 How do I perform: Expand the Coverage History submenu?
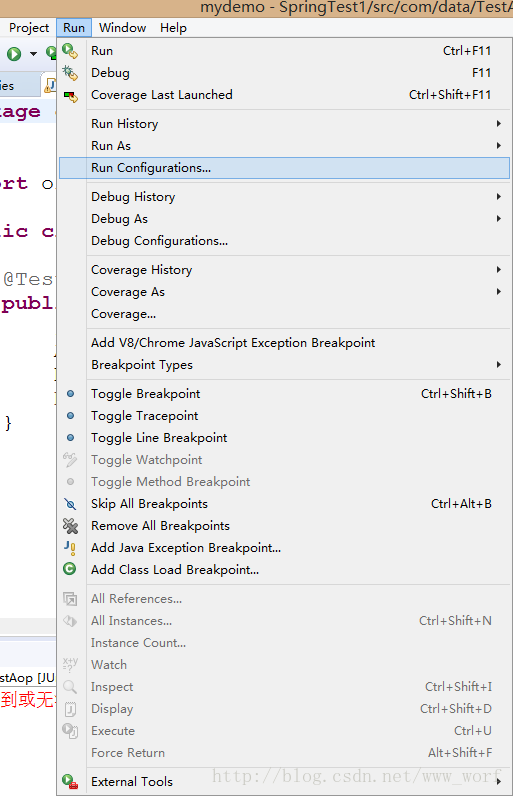(284, 270)
